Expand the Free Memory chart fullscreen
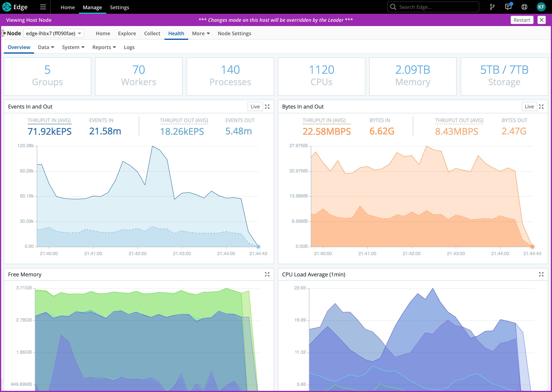552x392 pixels. tap(267, 274)
